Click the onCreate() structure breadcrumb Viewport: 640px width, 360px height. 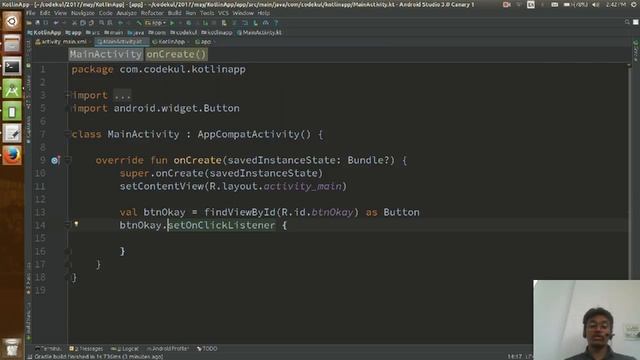coord(176,54)
